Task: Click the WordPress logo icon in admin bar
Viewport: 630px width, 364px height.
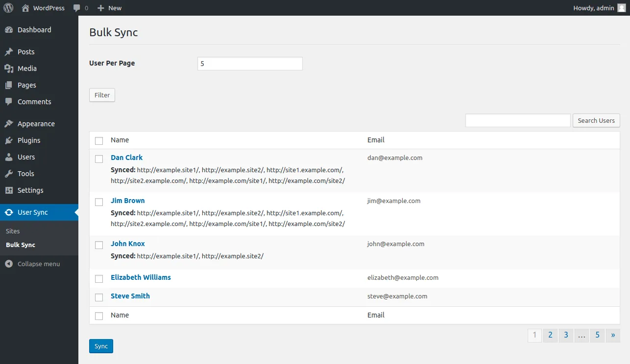Action: (x=8, y=8)
